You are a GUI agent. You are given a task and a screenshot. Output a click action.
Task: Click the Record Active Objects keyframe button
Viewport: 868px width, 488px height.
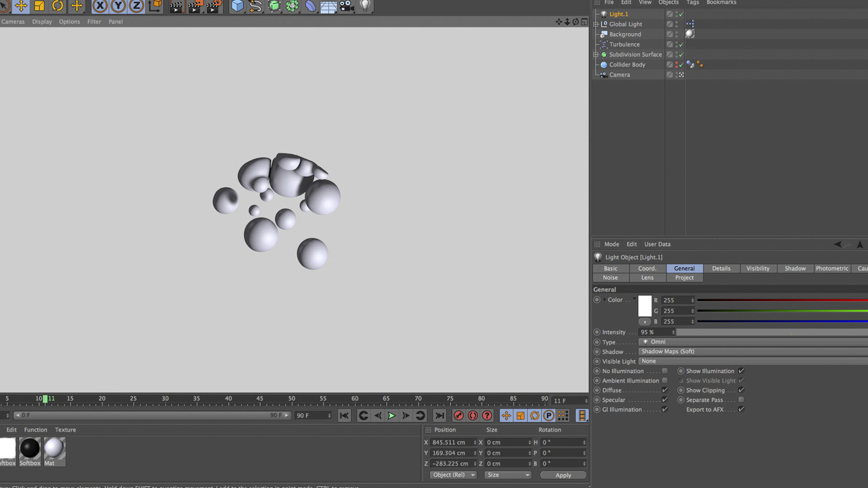click(458, 416)
